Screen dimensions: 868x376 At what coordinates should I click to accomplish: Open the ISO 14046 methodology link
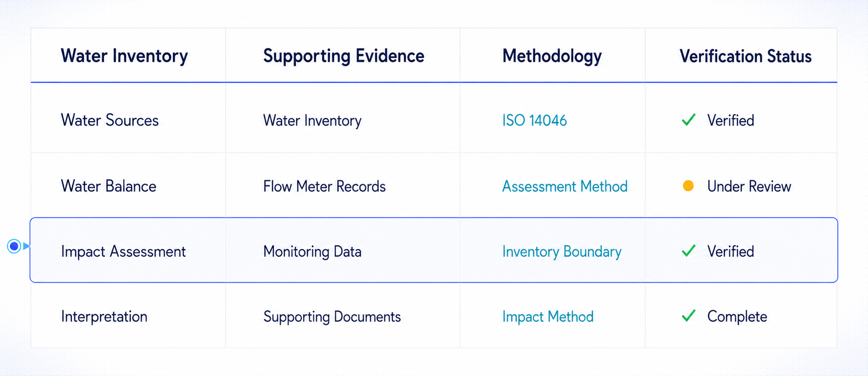click(x=534, y=120)
